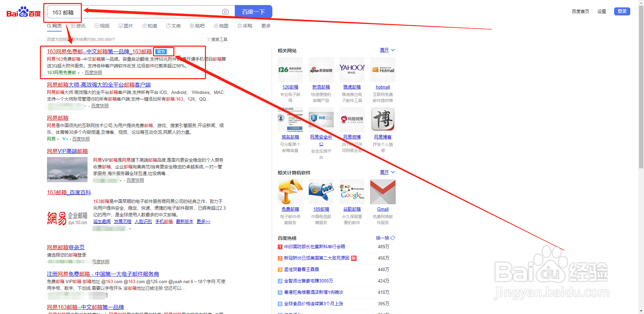Open the 手机邮箱 sublink
The image size is (644, 314).
(164, 221)
